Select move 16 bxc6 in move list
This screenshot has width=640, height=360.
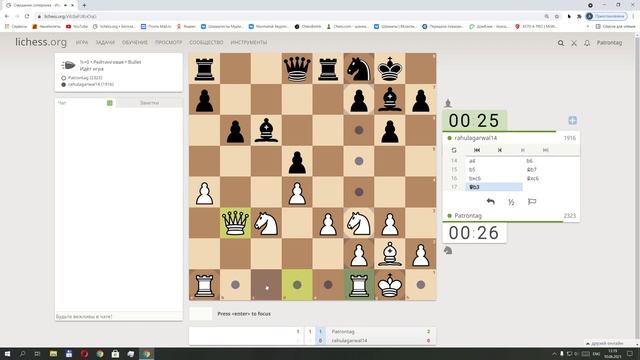point(494,178)
